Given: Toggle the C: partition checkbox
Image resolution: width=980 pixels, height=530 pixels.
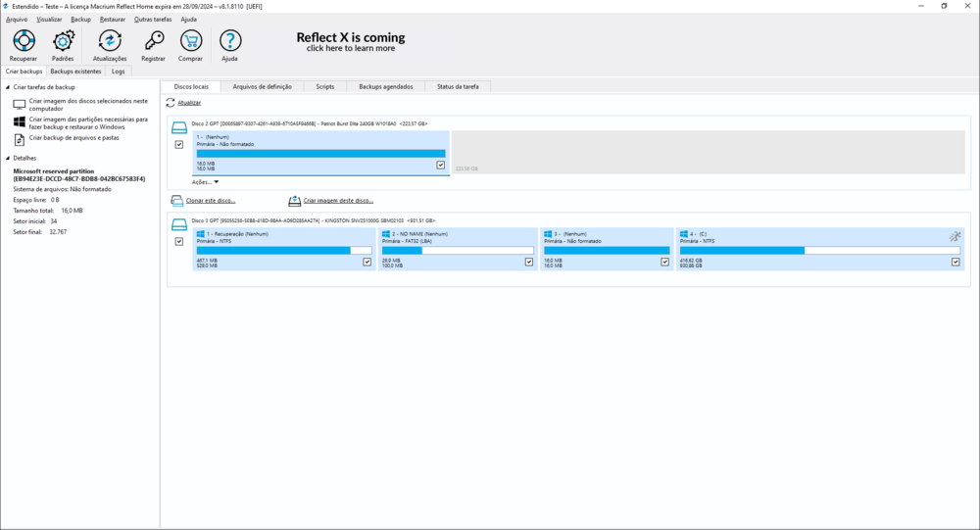Looking at the screenshot, I should [x=955, y=262].
